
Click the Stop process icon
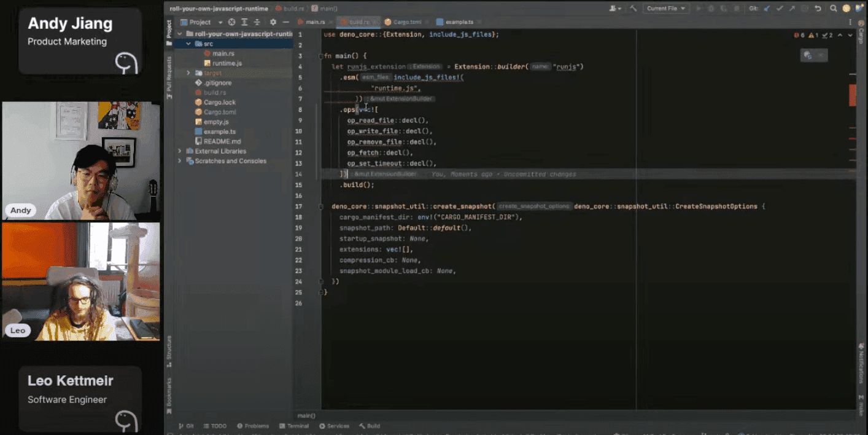pos(737,9)
